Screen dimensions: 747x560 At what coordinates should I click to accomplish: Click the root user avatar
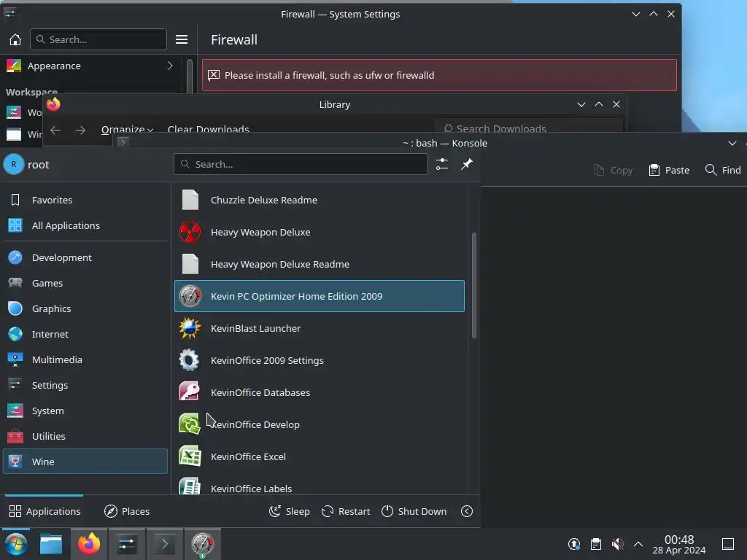tap(14, 164)
